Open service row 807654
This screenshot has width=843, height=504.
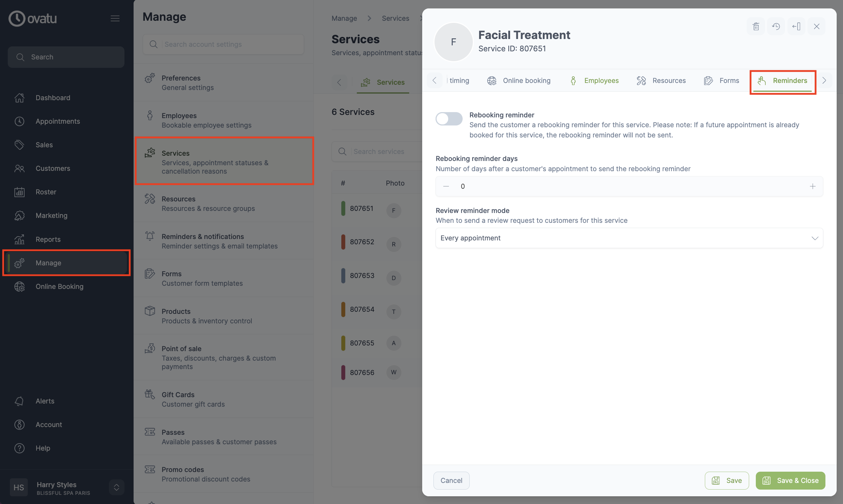coord(377,310)
